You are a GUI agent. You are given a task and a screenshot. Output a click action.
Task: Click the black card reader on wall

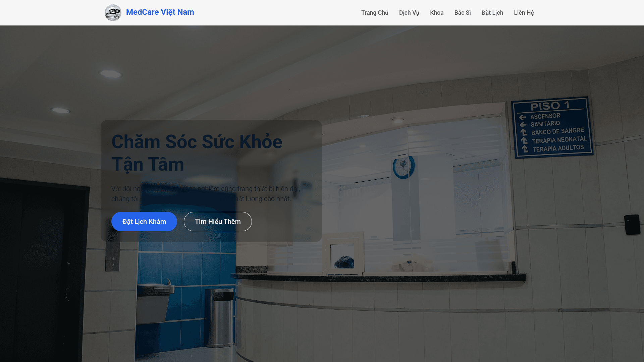[x=632, y=224]
